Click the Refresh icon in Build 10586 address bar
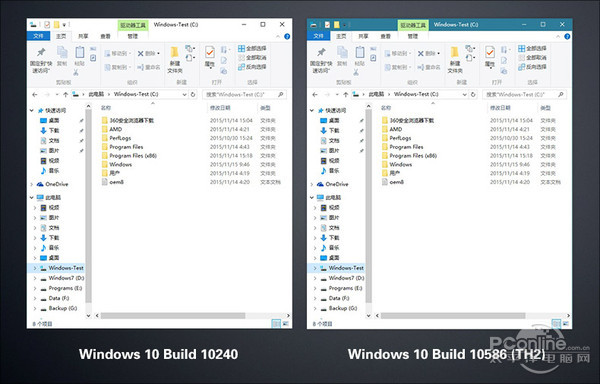Image resolution: width=600 pixels, height=384 pixels. (x=473, y=94)
